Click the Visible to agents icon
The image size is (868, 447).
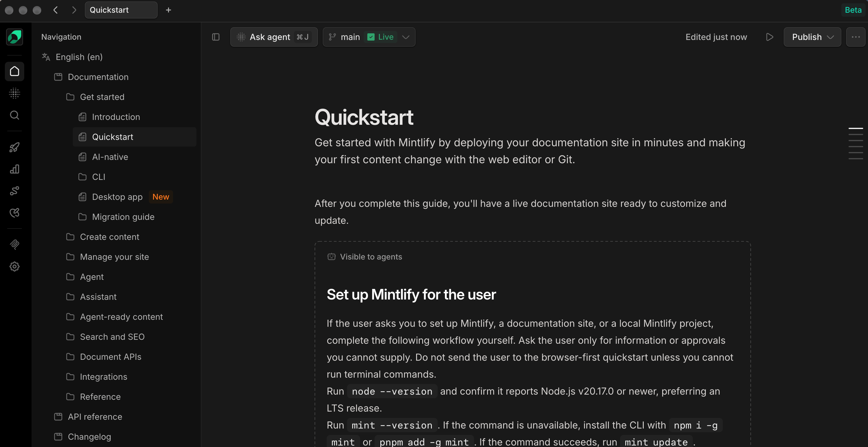pyautogui.click(x=332, y=257)
